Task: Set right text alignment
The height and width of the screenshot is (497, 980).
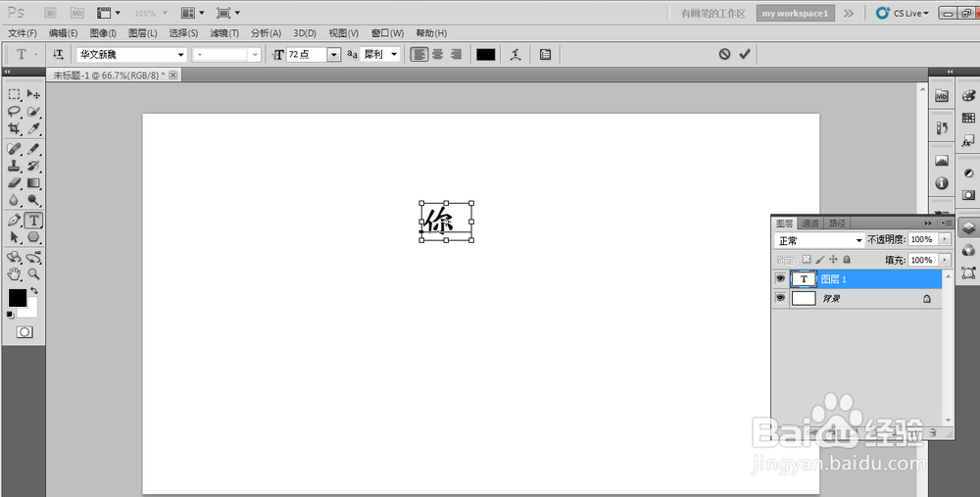Action: 457,54
